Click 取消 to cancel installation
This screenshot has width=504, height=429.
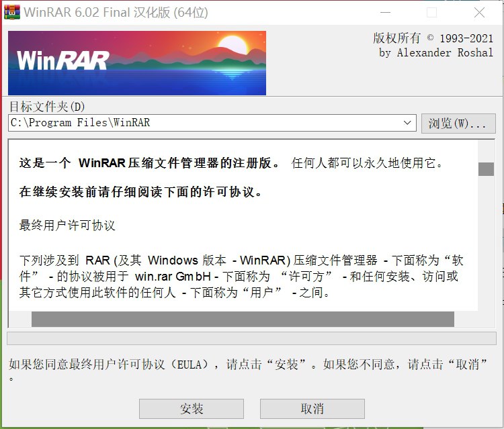click(x=312, y=409)
